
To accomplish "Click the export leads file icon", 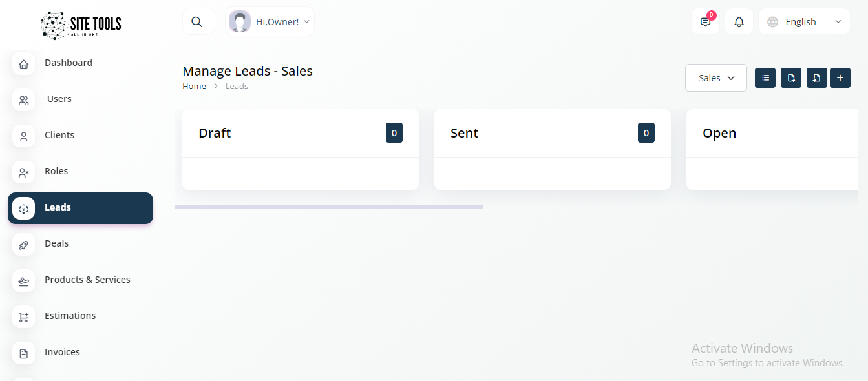I will [x=791, y=78].
